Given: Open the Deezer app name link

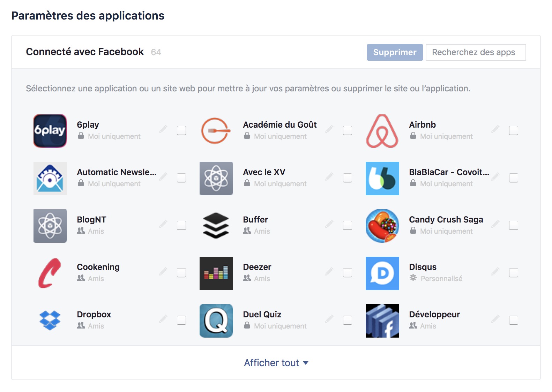Looking at the screenshot, I should (x=257, y=267).
